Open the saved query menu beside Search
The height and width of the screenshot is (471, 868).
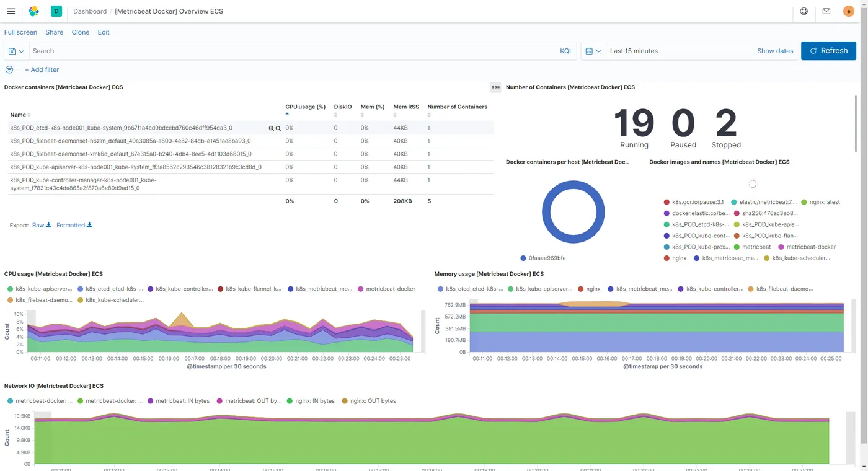[16, 51]
